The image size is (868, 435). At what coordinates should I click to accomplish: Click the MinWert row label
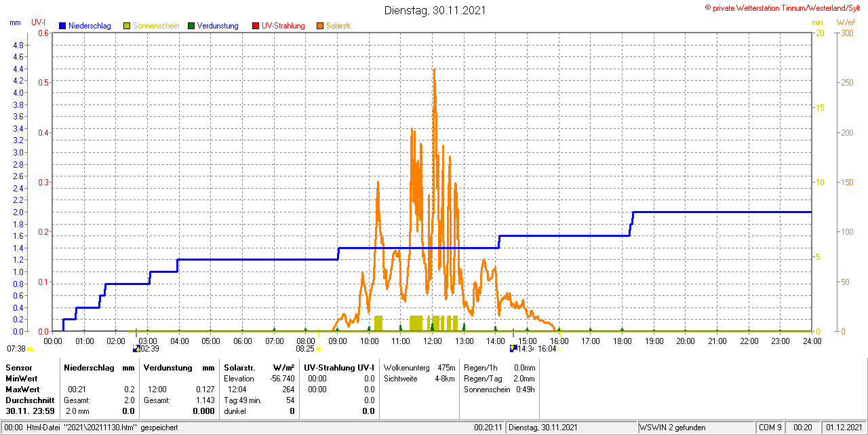pos(22,379)
